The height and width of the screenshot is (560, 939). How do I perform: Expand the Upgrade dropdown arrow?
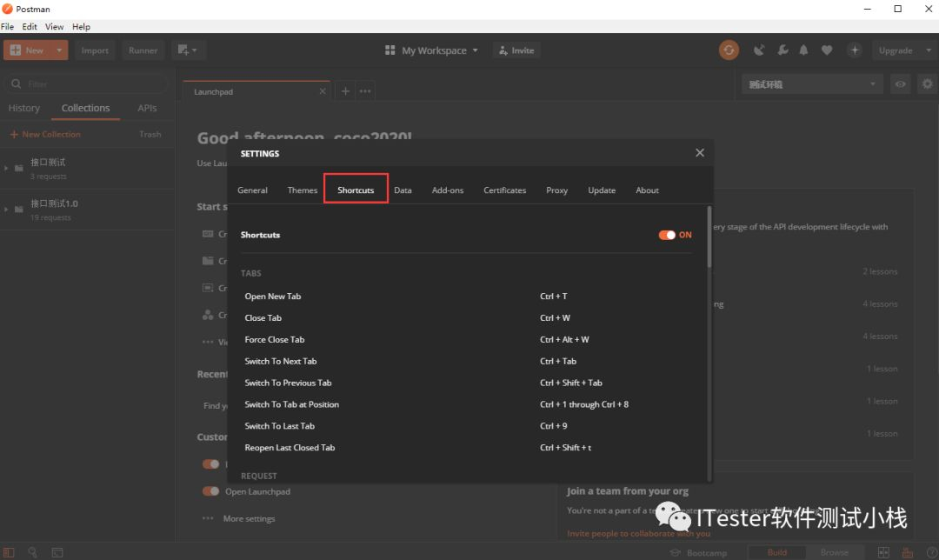point(929,50)
